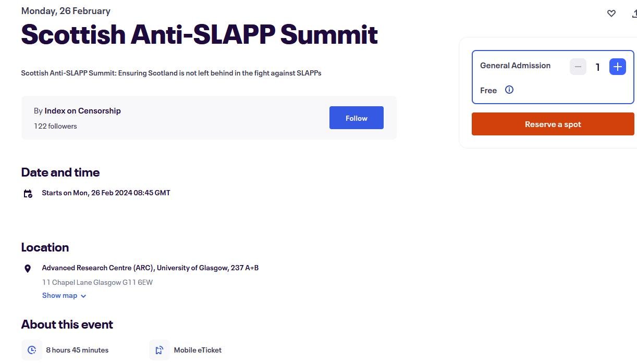Click the calendar icon under Date and time

click(28, 194)
